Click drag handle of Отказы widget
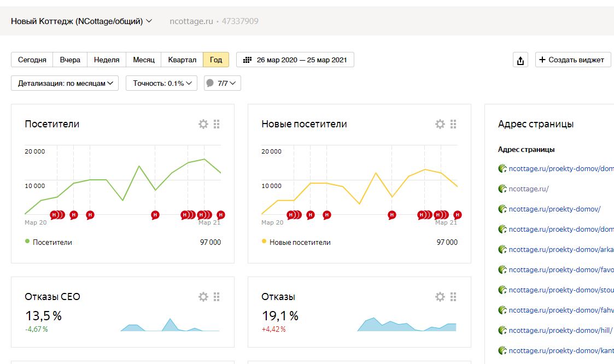Screen dimensions: 614x364 (x=453, y=297)
